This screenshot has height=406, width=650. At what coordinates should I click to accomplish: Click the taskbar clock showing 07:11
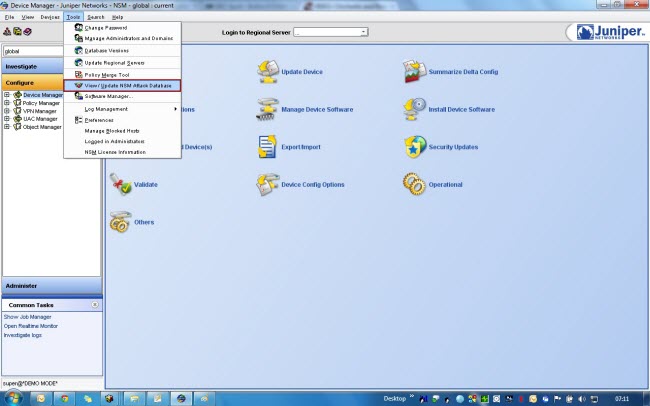[621, 399]
